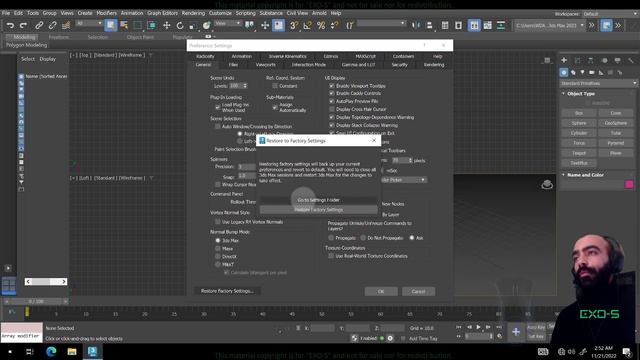Click OK in Preference Settings
The image size is (640, 360).
pyautogui.click(x=381, y=291)
